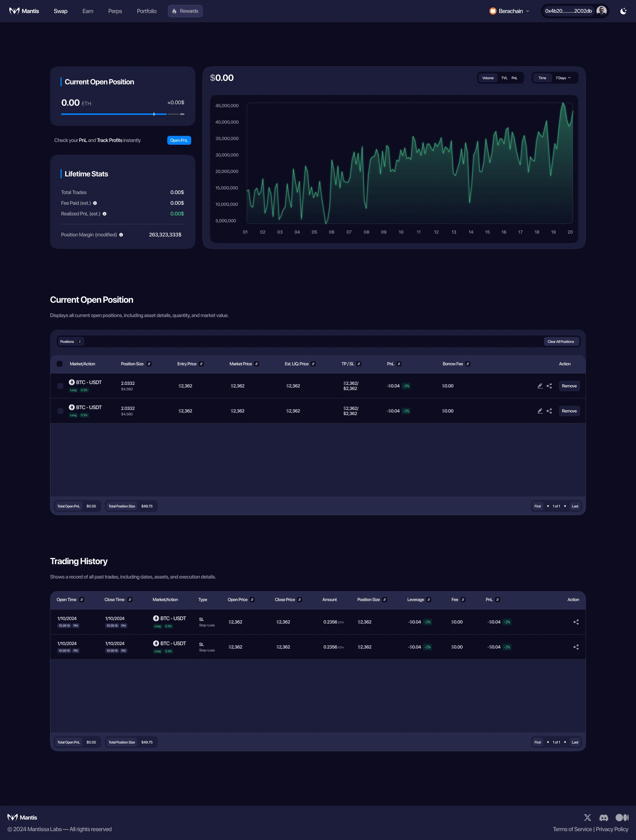This screenshot has height=840, width=636.
Task: Expand the 7 Days range dropdown
Action: 563,78
